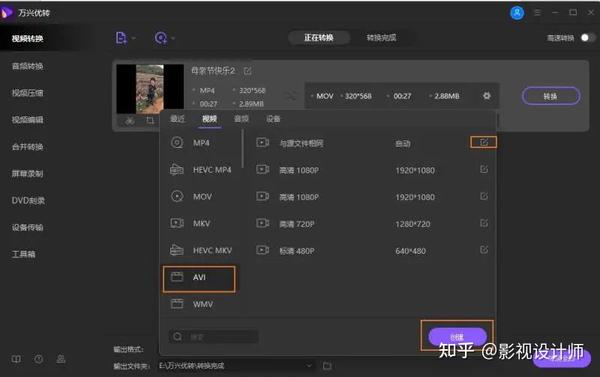This screenshot has width=600, height=377.
Task: Switch to the 音频 format tab
Action: coord(241,119)
